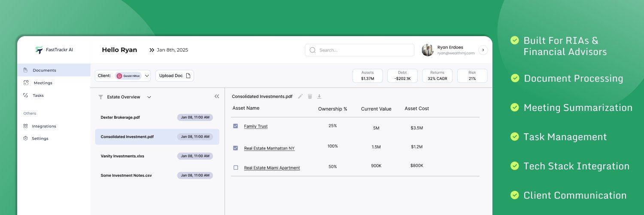This screenshot has width=644, height=215.
Task: Select Dexter Brokerage.pdf in the list
Action: 157,117
